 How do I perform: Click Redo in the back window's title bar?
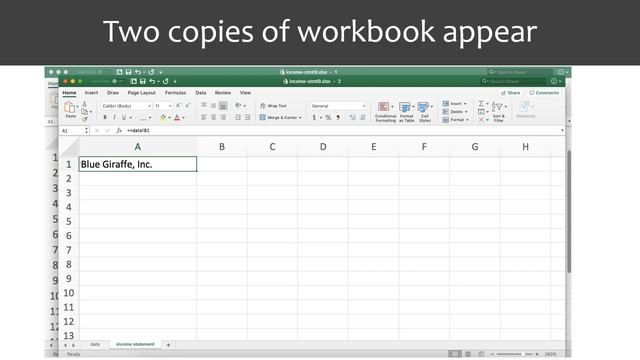(151, 72)
